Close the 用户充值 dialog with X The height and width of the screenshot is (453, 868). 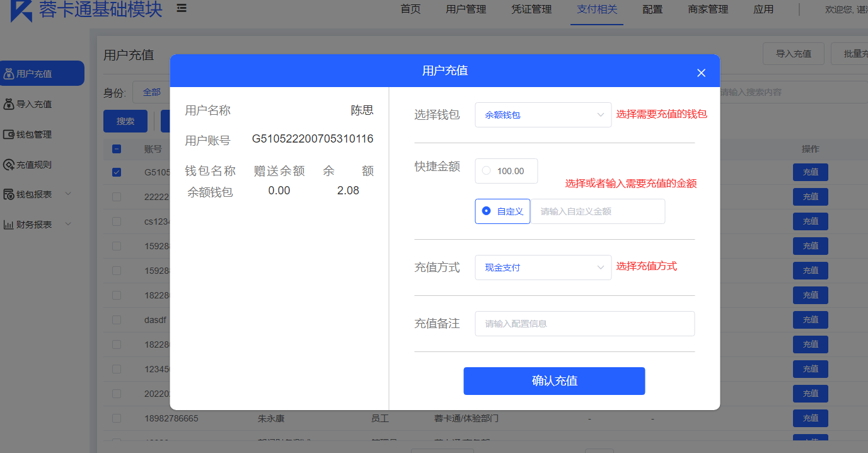pos(701,73)
